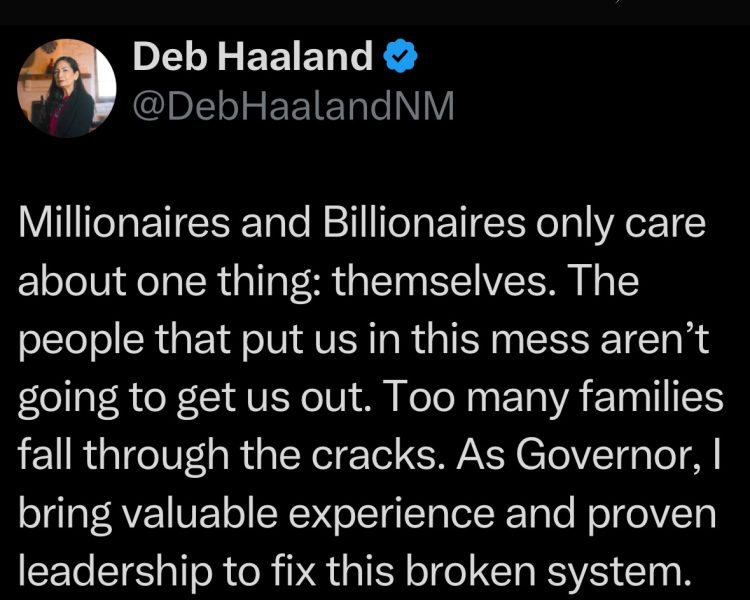The width and height of the screenshot is (750, 600).
Task: Click the word "themselves" in the tweet
Action: click(450, 285)
